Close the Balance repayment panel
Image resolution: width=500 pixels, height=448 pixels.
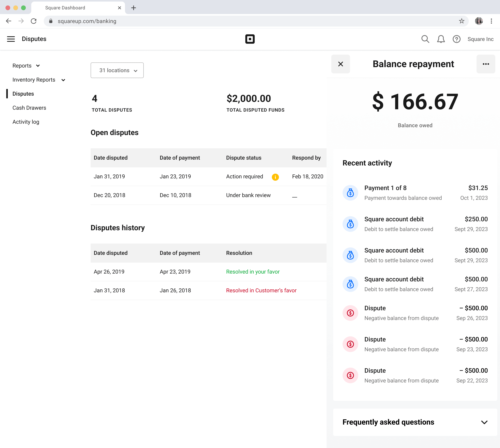pyautogui.click(x=340, y=64)
